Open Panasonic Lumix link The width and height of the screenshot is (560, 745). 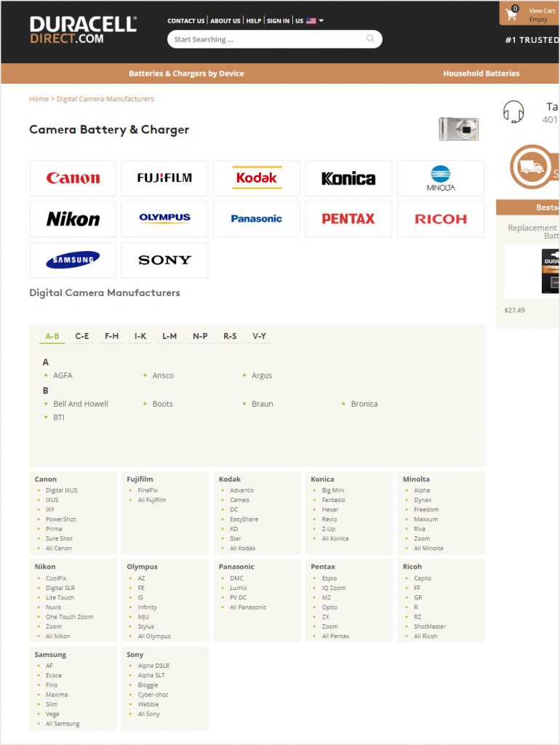point(239,588)
